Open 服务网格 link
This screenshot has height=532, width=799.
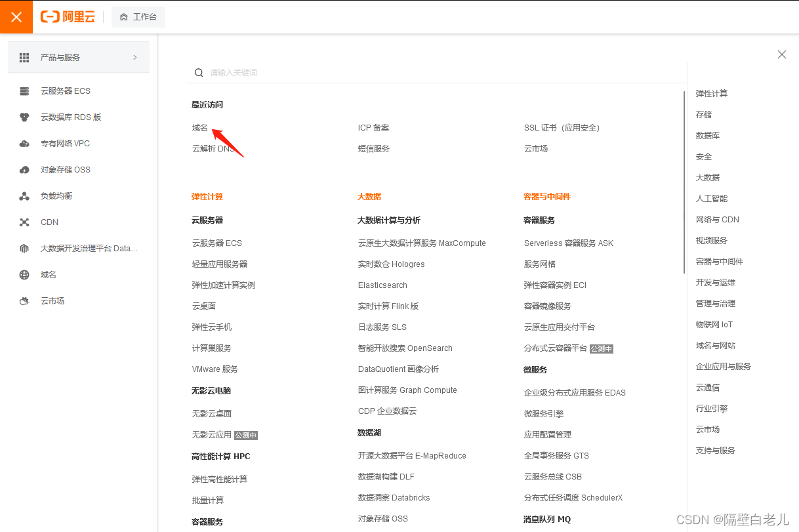pyautogui.click(x=539, y=264)
